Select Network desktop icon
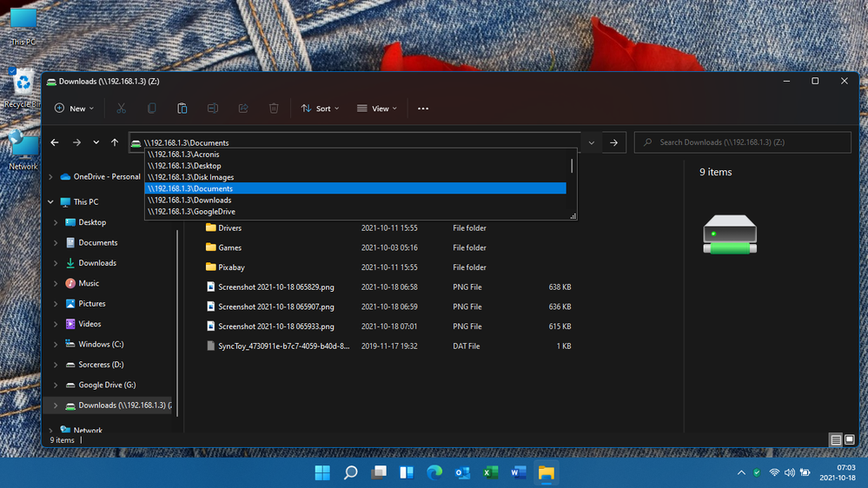The image size is (868, 488). tap(23, 150)
